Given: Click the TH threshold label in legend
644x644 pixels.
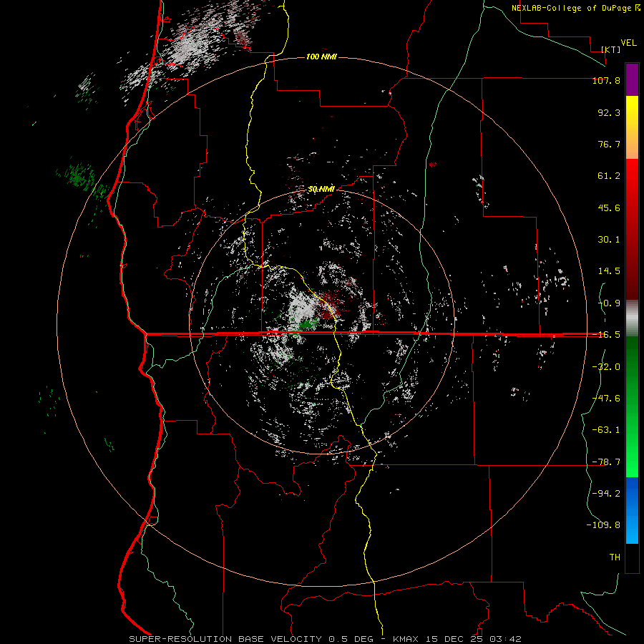Looking at the screenshot, I should [615, 557].
